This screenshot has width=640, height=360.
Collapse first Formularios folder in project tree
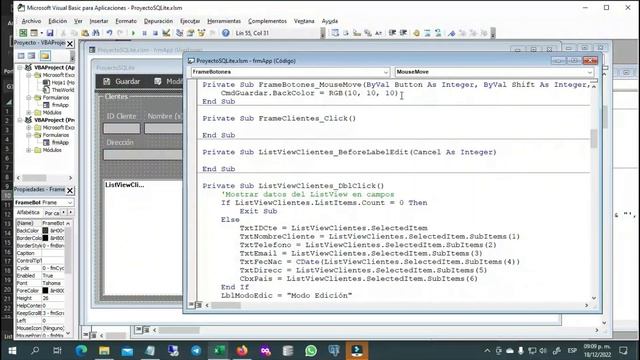(29, 98)
